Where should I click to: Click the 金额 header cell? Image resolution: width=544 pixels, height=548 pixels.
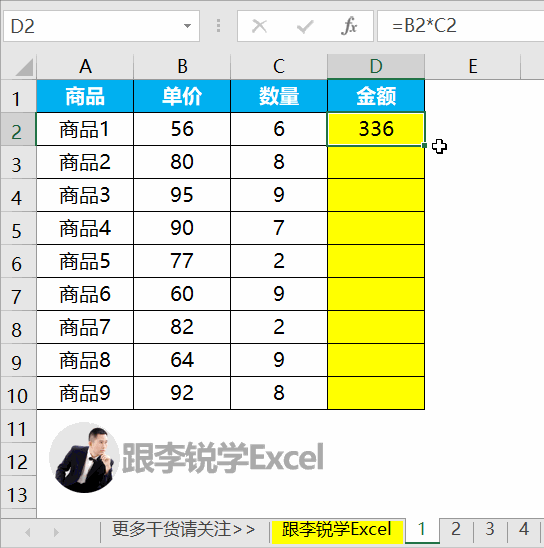(376, 96)
